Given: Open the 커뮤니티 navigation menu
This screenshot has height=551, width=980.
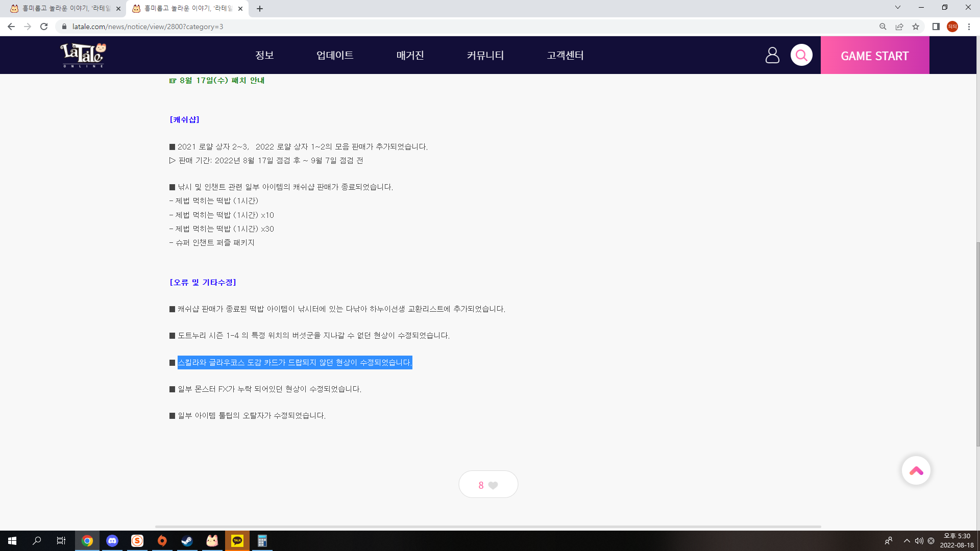Looking at the screenshot, I should pyautogui.click(x=485, y=55).
